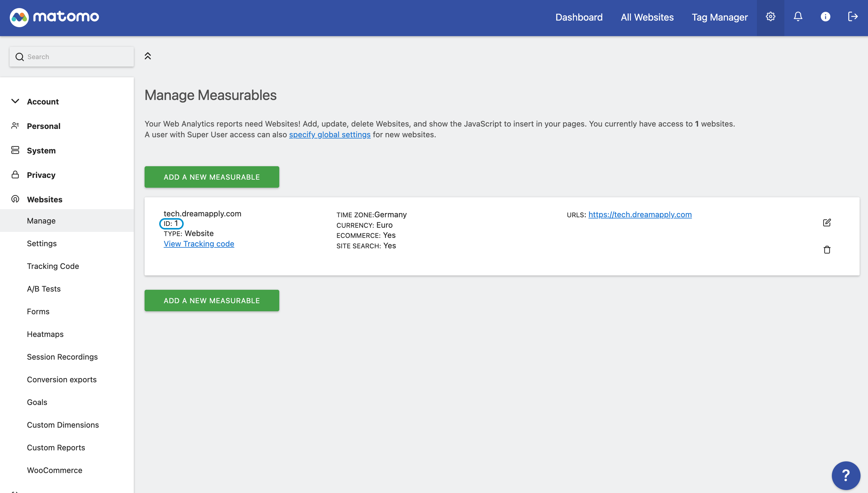Click the sign out icon
This screenshot has width=868, height=493.
853,17
